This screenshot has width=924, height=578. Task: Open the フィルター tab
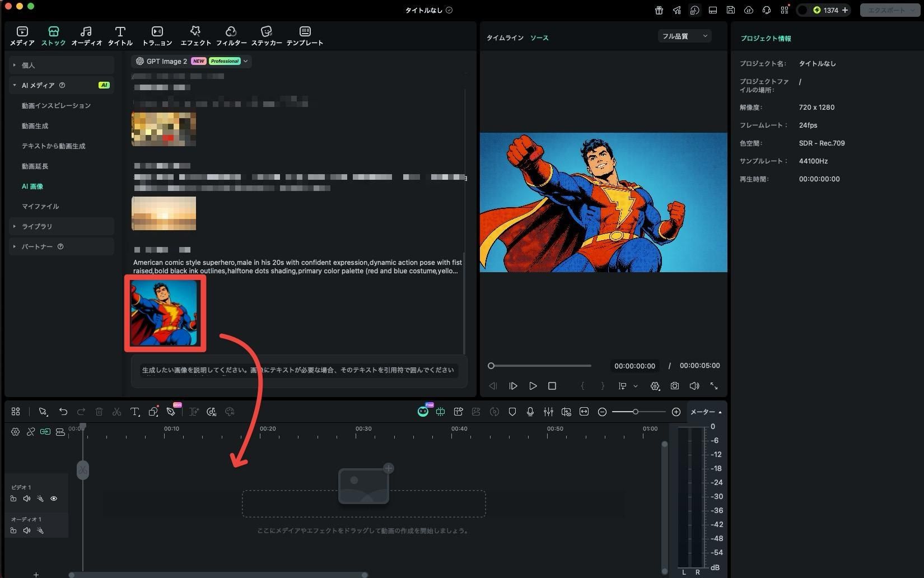(x=231, y=36)
